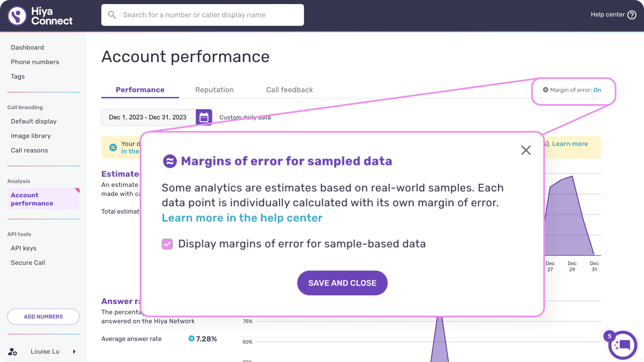
Task: Open Phone numbers in the sidebar
Action: point(35,62)
